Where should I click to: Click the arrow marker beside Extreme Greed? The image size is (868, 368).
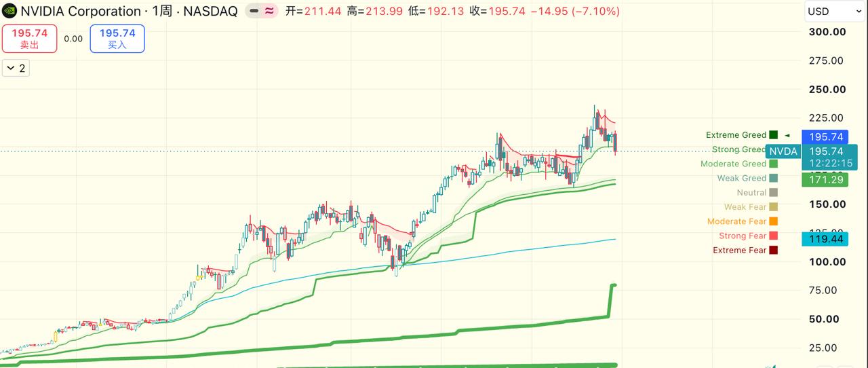point(787,135)
